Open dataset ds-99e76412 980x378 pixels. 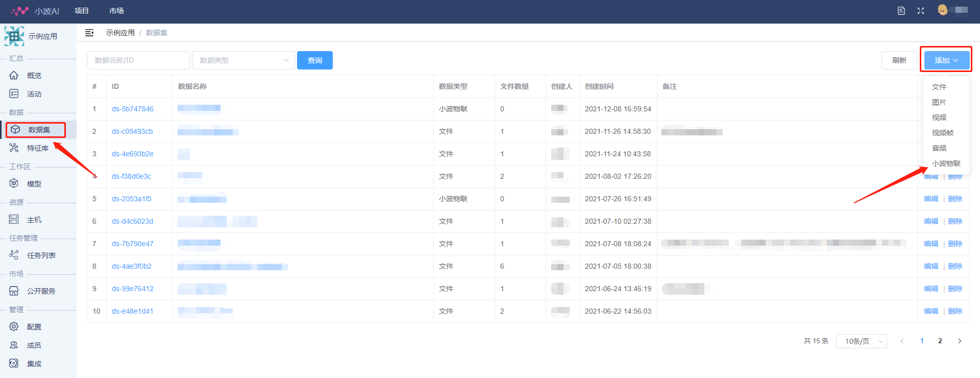(x=133, y=289)
